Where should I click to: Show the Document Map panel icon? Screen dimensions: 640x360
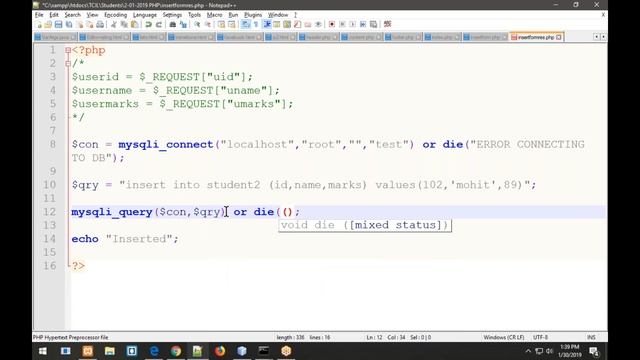point(287,24)
